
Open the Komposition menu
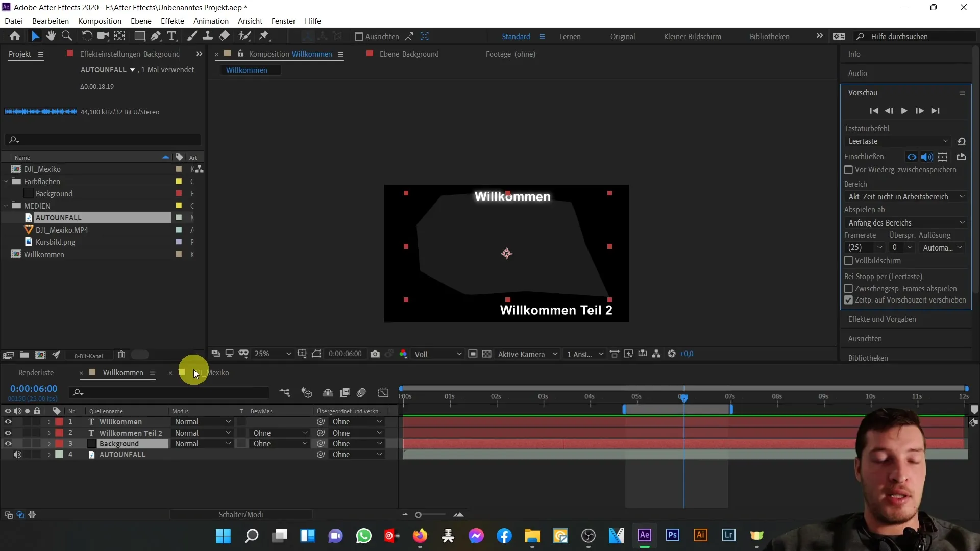[100, 21]
